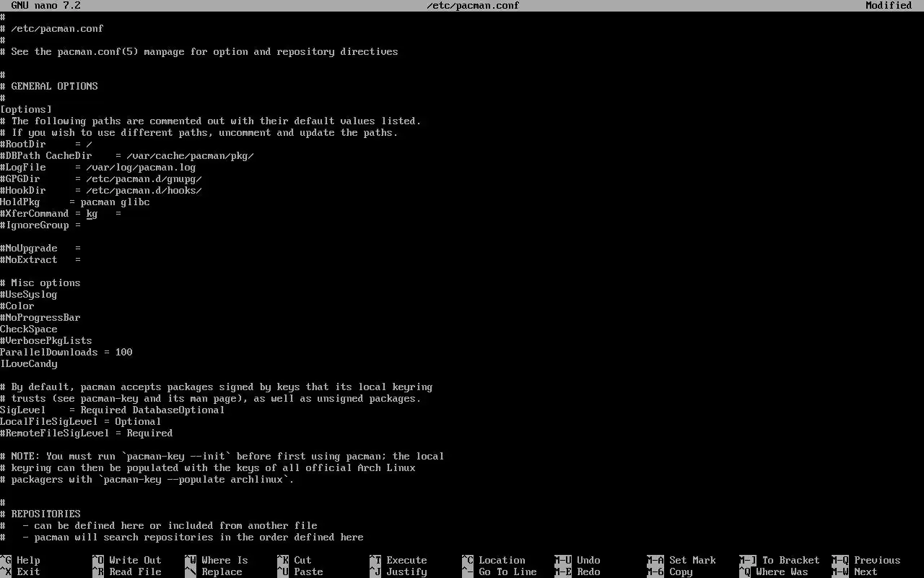Click the Modified status indicator
924x578 pixels.
pyautogui.click(x=889, y=5)
